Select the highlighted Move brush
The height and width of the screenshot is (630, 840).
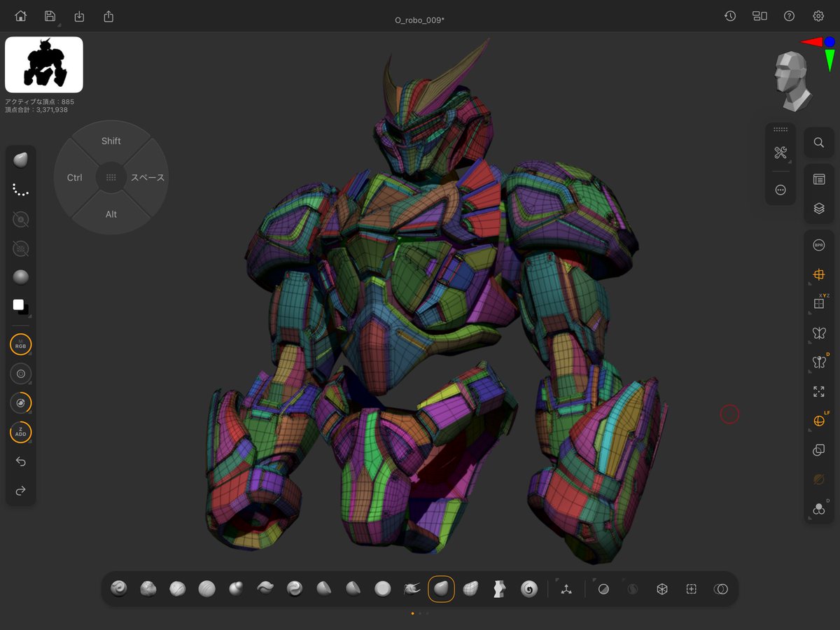pyautogui.click(x=441, y=589)
